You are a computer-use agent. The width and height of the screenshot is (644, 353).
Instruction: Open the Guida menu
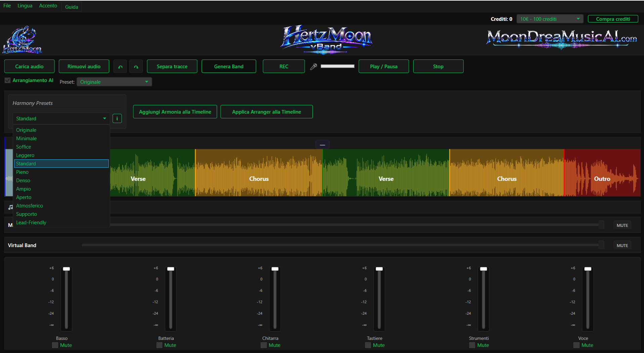click(x=72, y=7)
